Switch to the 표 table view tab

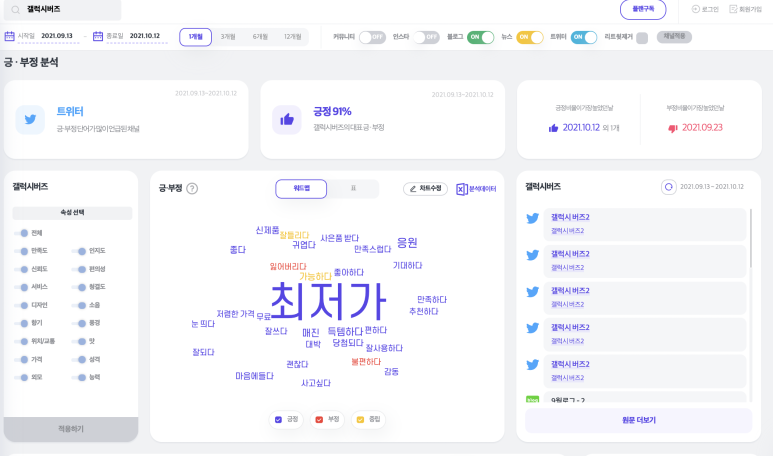[353, 189]
